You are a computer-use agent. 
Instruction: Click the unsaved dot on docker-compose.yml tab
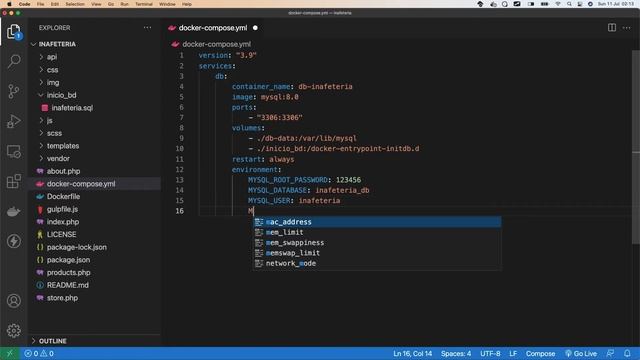pyautogui.click(x=255, y=28)
